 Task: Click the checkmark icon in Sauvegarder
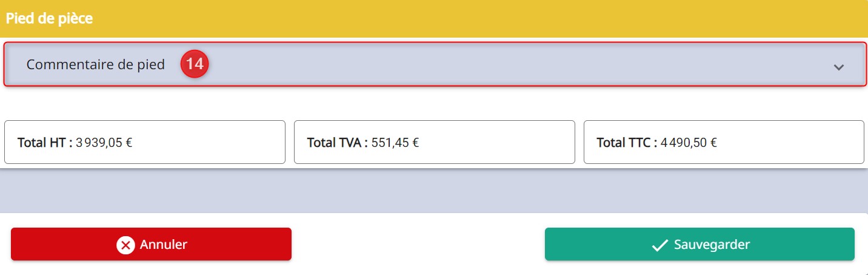pos(659,245)
